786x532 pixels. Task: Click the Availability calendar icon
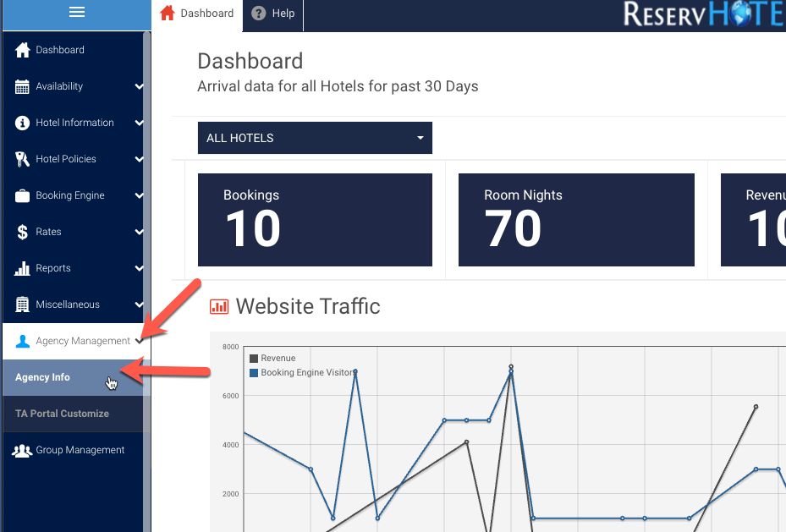(x=22, y=86)
